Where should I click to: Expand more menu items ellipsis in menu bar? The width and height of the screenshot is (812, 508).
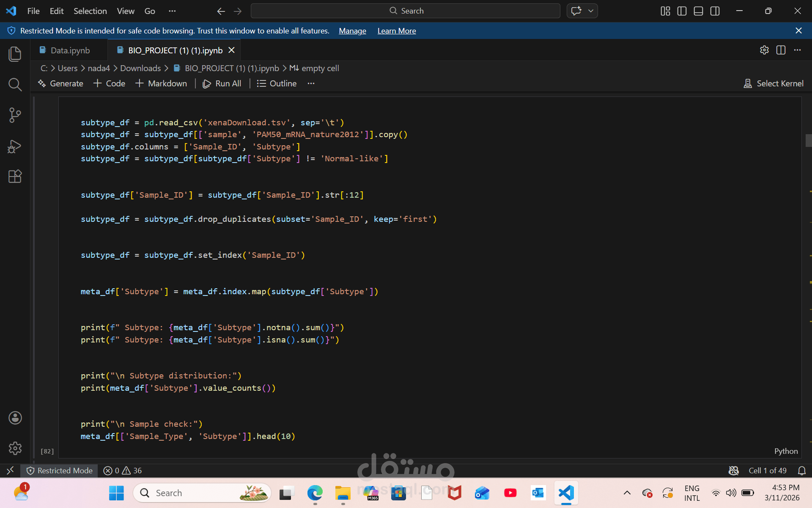pyautogui.click(x=172, y=11)
